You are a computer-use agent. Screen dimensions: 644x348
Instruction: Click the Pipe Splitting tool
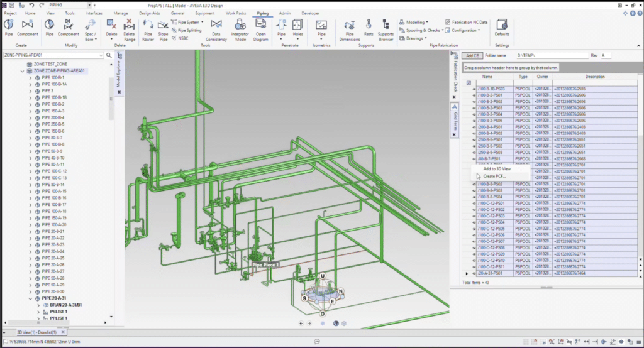186,30
